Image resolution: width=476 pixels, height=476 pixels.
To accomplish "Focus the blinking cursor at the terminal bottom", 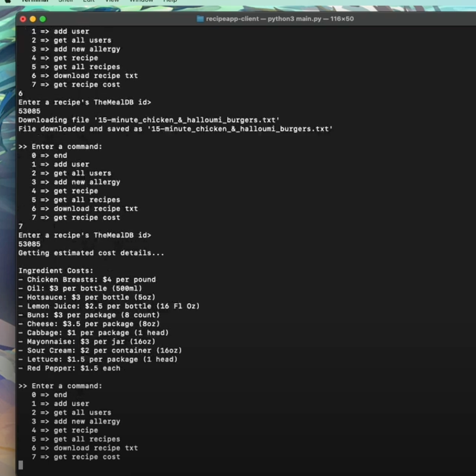I will coord(21,465).
